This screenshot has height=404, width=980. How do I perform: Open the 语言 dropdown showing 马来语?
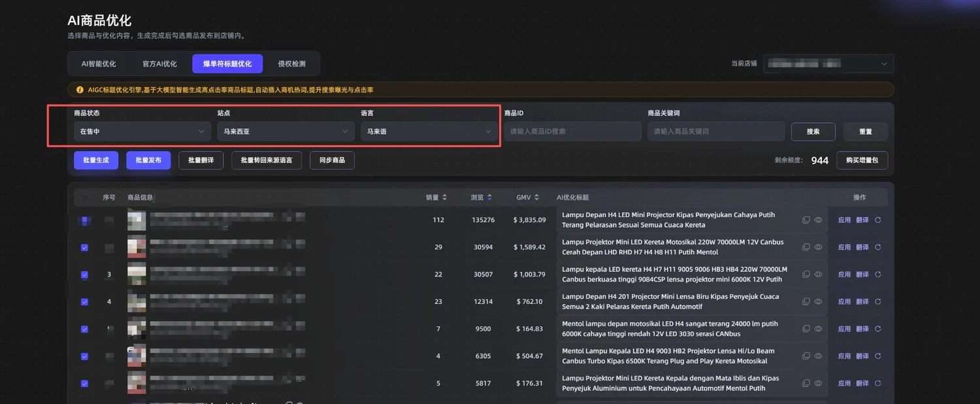pyautogui.click(x=429, y=131)
